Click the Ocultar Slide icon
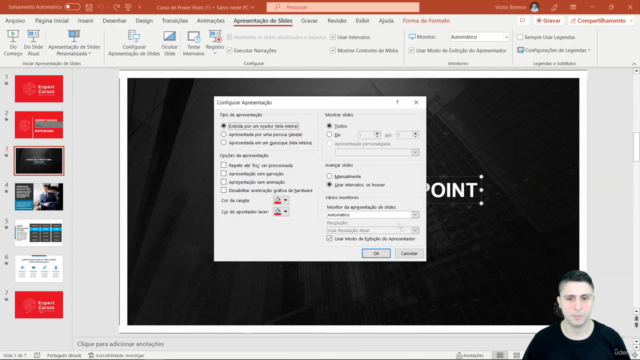The width and height of the screenshot is (640, 360). (x=169, y=43)
